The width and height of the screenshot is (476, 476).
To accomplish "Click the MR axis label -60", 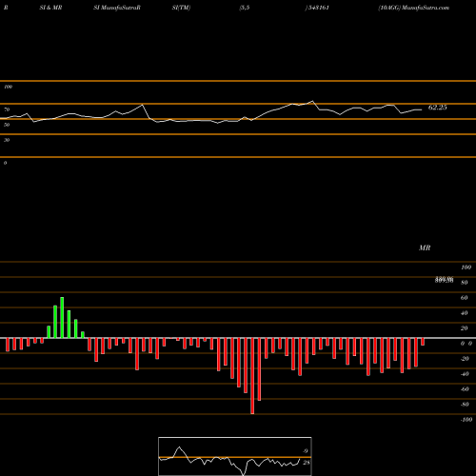I will 465,389.
